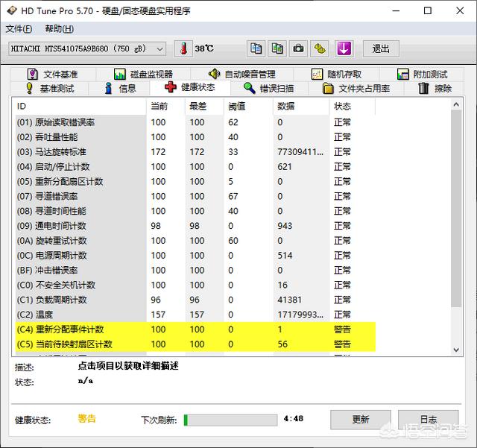Select the (02) 吞吐量性能 row
The height and width of the screenshot is (448, 477).
[195, 137]
